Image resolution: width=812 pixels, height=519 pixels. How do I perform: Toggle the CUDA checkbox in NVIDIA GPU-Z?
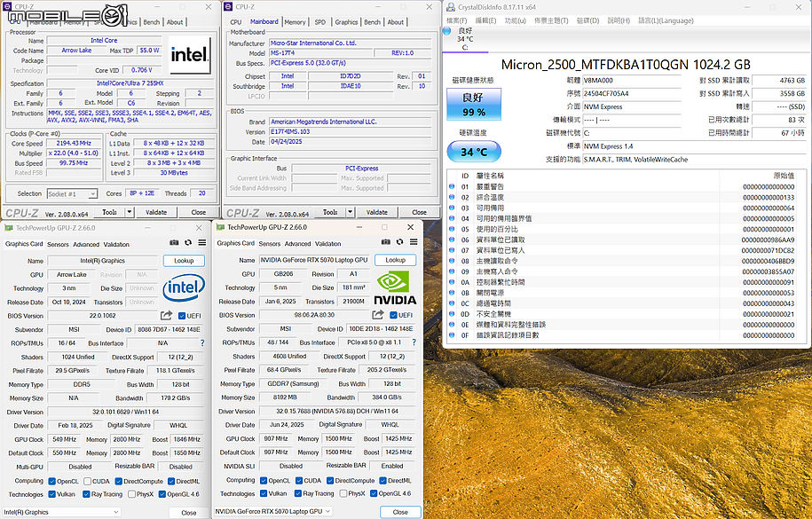click(x=299, y=481)
